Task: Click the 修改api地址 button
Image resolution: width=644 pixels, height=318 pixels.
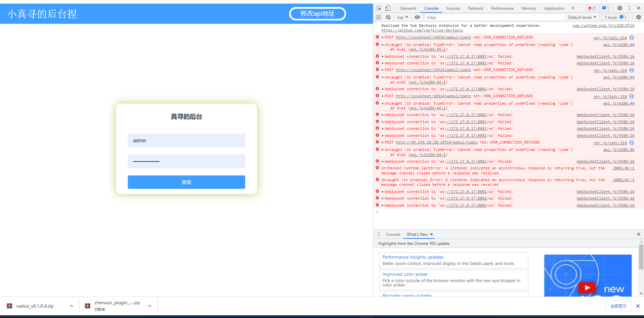Action: 317,14
